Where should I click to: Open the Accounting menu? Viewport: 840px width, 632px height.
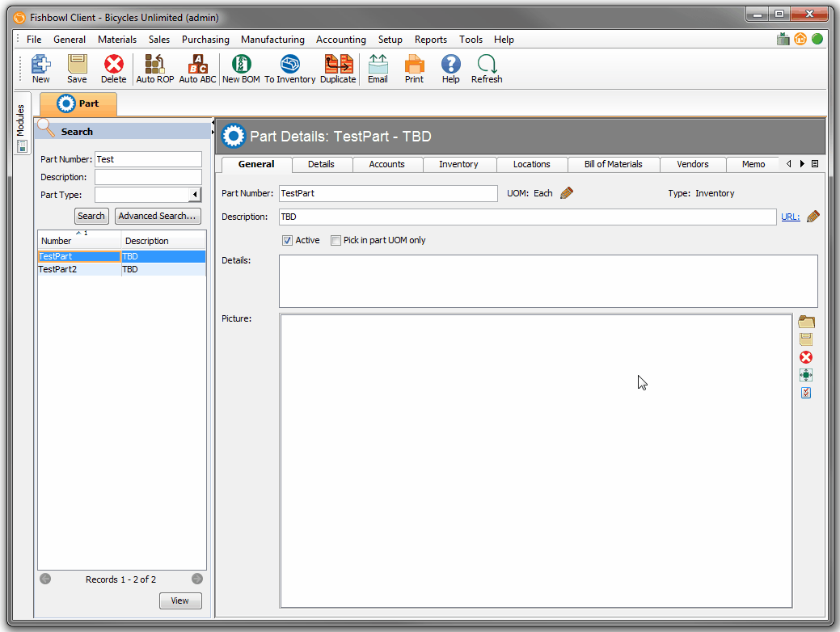click(x=341, y=39)
